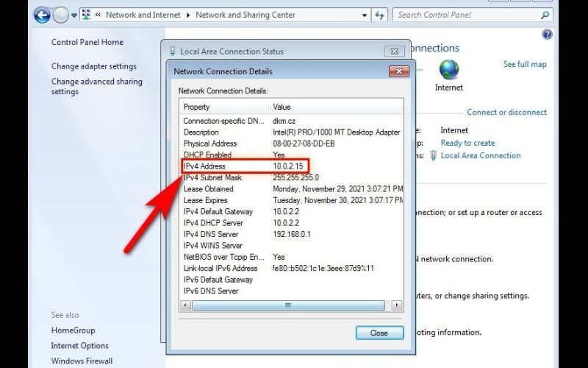Image resolution: width=588 pixels, height=368 pixels.
Task: Open the Local Area Connection link
Action: 481,155
